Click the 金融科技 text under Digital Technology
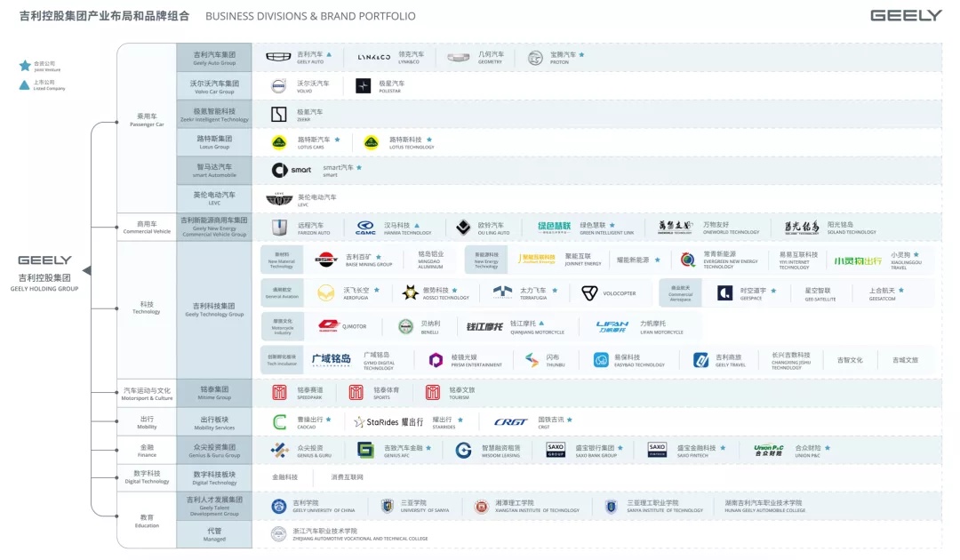Viewport: 960px width, 560px height. pyautogui.click(x=285, y=477)
